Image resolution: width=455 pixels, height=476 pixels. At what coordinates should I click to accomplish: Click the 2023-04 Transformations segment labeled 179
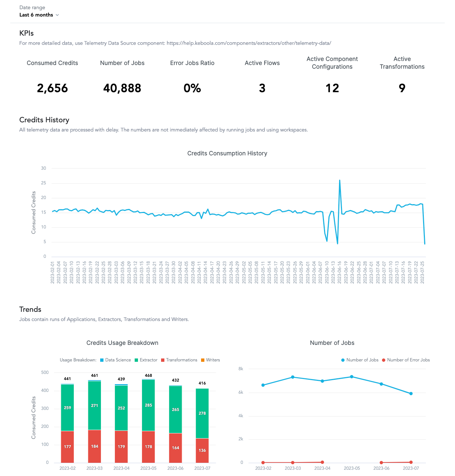[x=121, y=447]
